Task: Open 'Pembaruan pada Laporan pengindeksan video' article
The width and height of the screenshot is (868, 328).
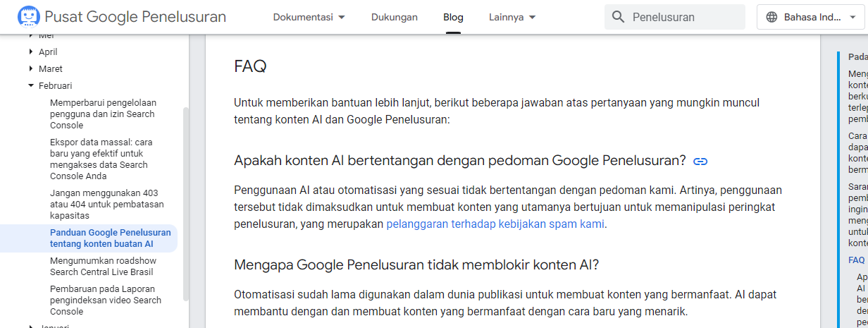Action: (x=106, y=300)
